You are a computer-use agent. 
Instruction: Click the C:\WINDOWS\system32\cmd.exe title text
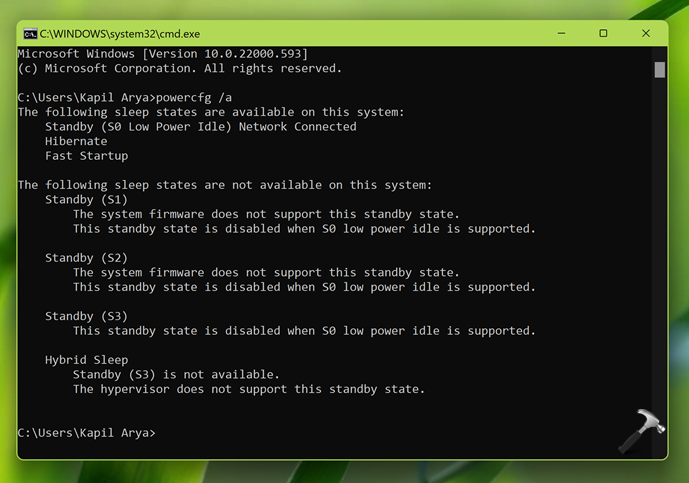tap(120, 33)
